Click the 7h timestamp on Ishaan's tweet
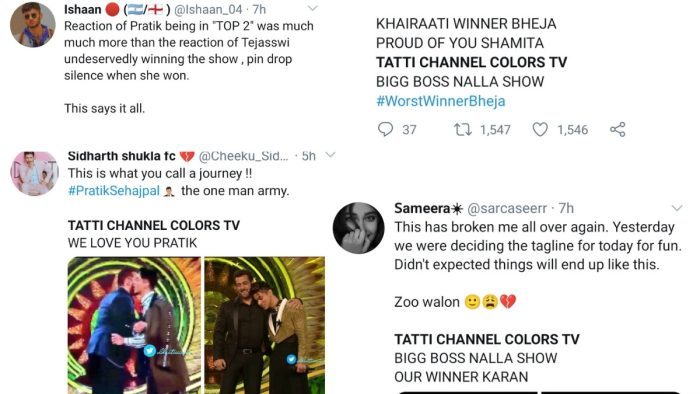 (259, 9)
